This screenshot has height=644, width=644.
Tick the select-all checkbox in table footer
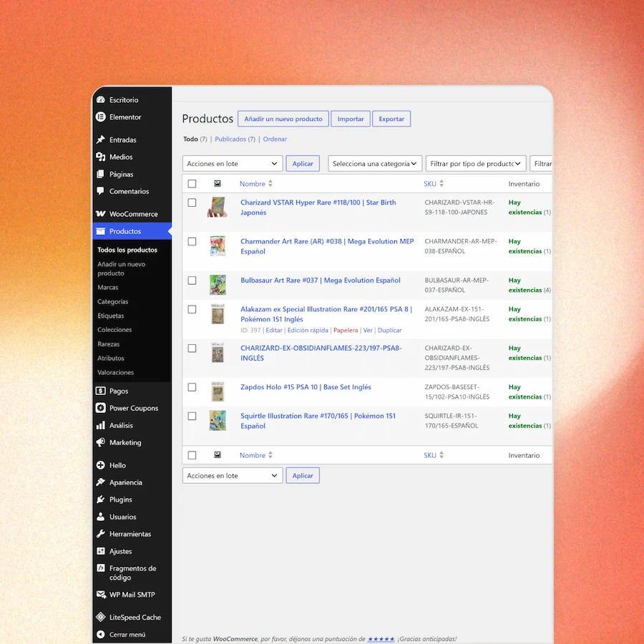pyautogui.click(x=192, y=455)
